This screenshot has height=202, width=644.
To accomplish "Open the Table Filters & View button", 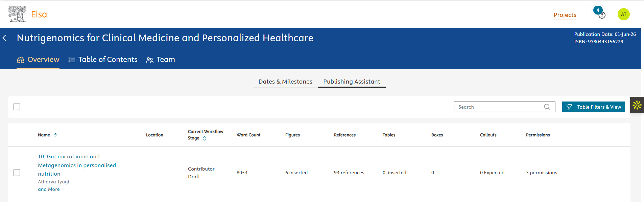I will [593, 107].
